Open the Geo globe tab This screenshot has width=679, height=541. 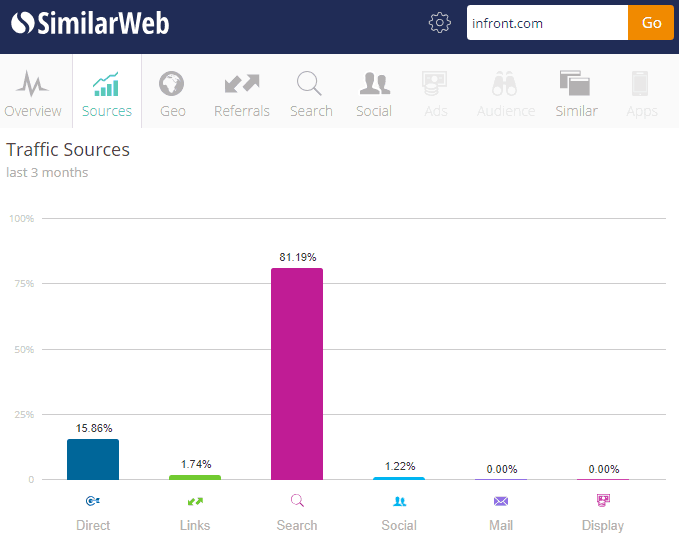tap(173, 92)
